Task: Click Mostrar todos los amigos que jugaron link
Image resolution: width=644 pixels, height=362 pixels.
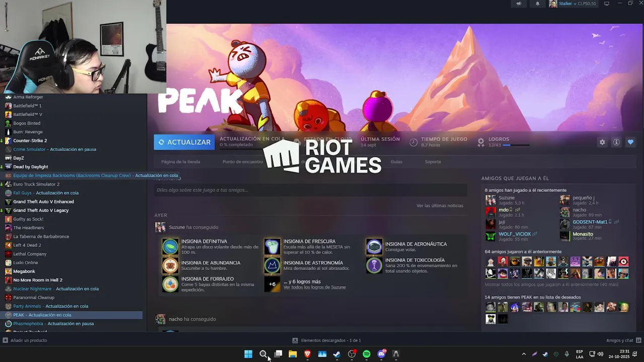Action: click(551, 285)
